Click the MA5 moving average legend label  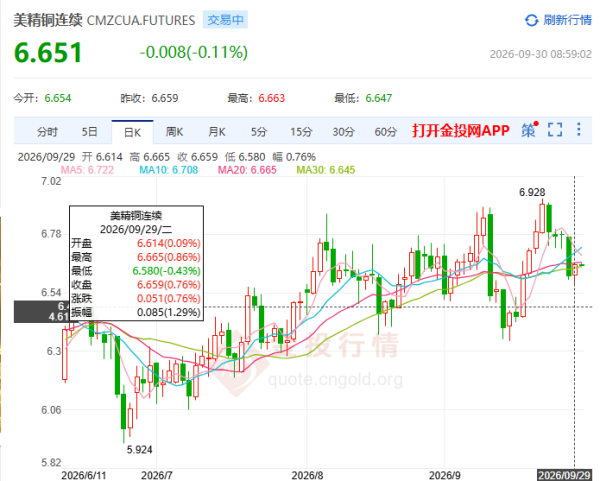pos(87,170)
